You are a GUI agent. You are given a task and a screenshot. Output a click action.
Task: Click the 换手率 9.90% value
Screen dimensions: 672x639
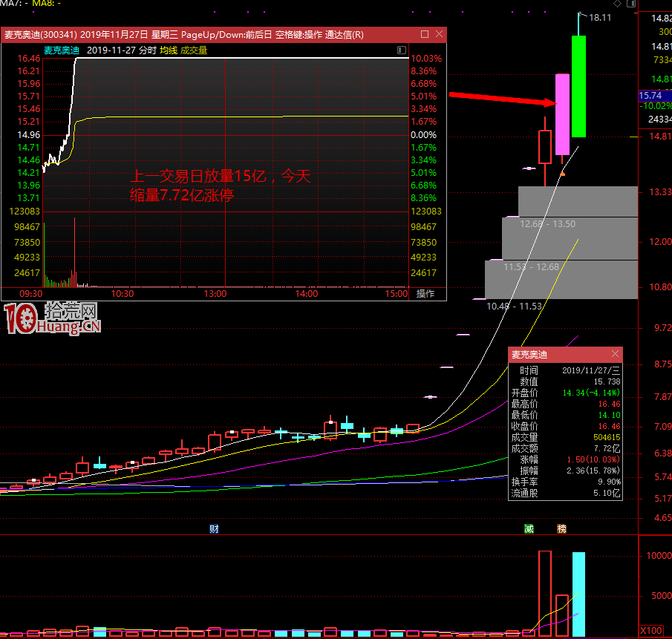[609, 482]
